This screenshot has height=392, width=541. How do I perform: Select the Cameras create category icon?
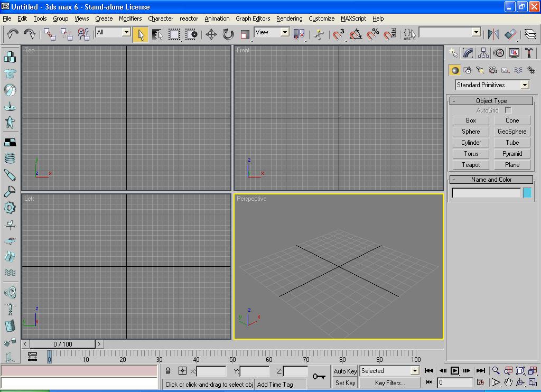493,70
